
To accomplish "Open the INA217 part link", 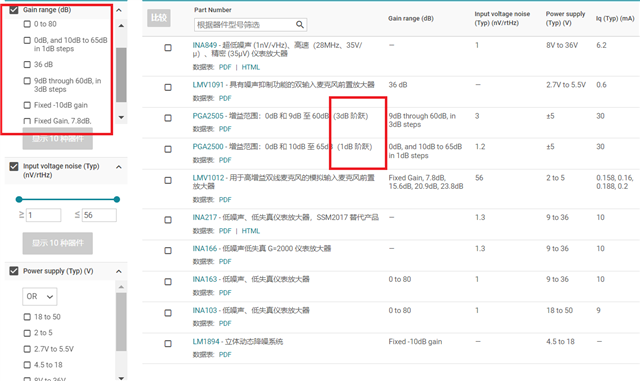I will click(204, 218).
